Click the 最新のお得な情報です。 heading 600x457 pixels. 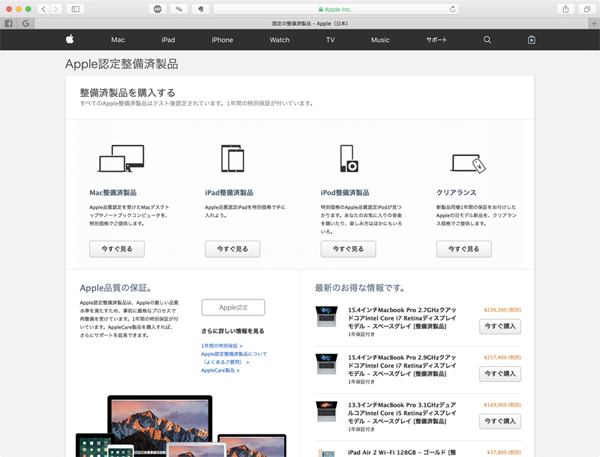coord(360,288)
